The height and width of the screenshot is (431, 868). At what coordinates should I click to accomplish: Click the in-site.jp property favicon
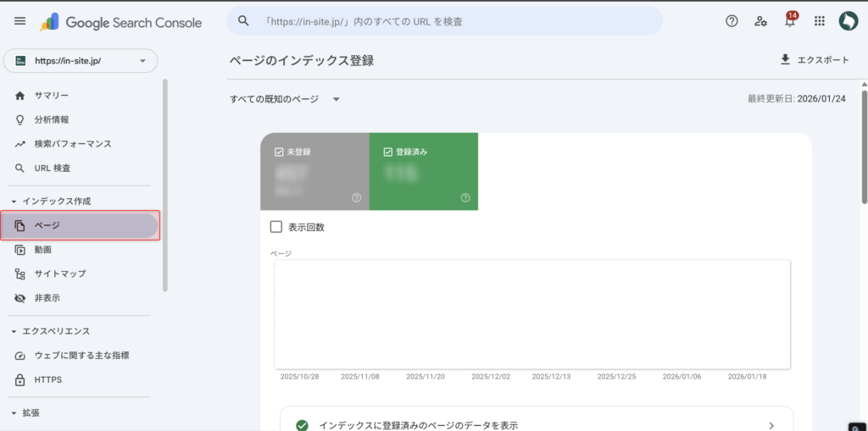(20, 61)
